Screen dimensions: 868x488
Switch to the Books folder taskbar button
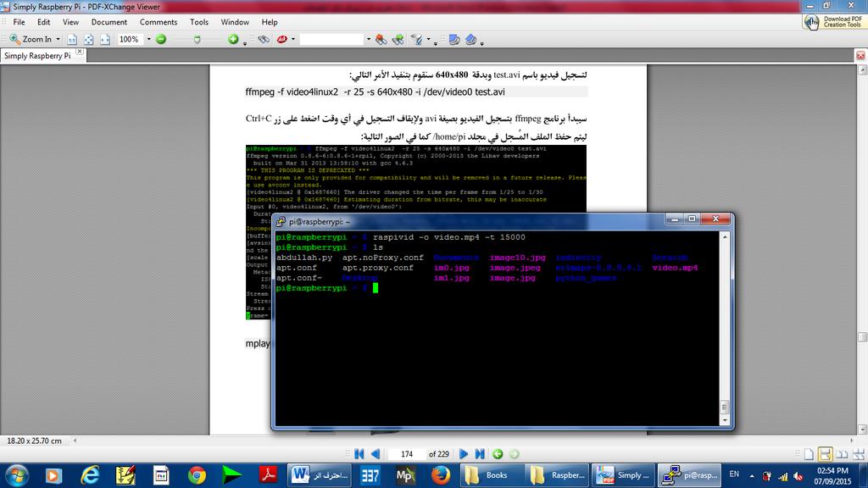(492, 475)
